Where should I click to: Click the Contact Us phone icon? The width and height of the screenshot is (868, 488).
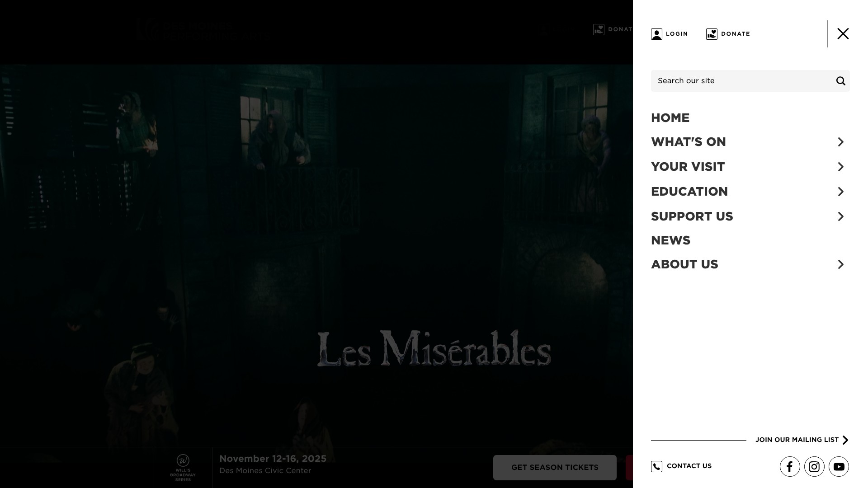click(656, 466)
